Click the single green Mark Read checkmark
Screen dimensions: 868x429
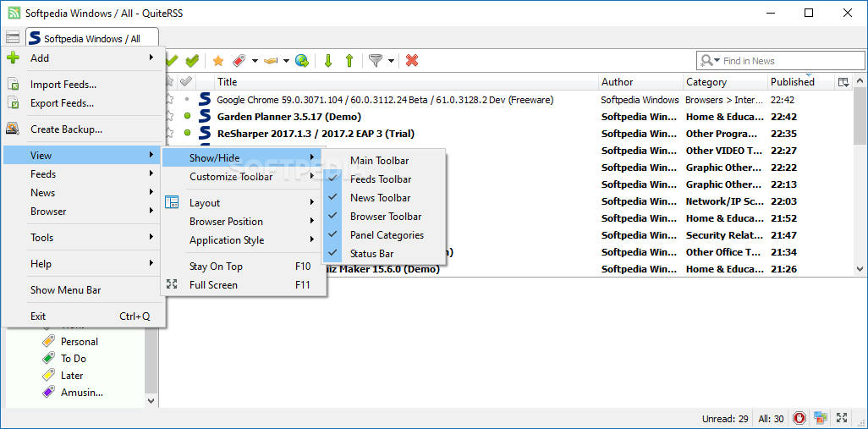coord(172,60)
